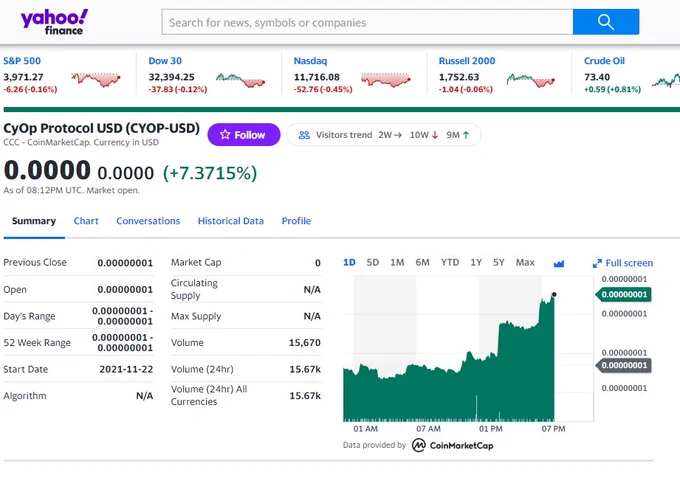View the S&P 500 sparkline chart
Viewport: 680px width, 478px height.
coord(96,80)
